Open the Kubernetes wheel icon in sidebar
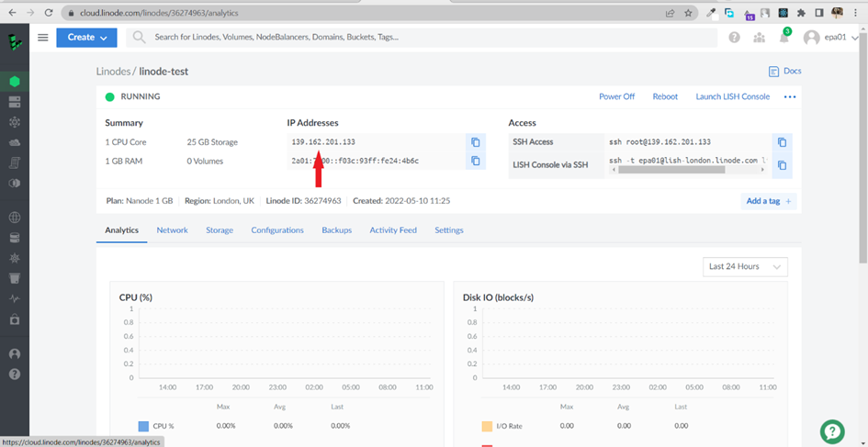The width and height of the screenshot is (868, 447). click(15, 258)
